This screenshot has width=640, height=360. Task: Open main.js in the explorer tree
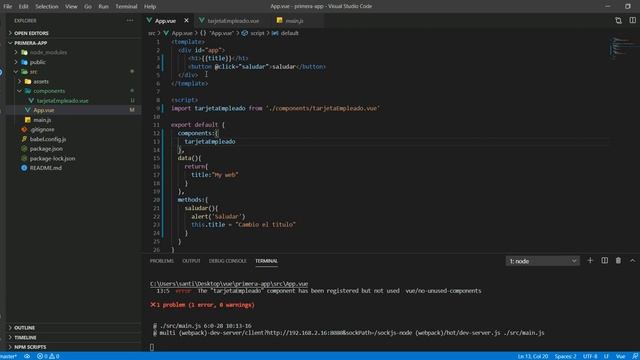tap(42, 120)
